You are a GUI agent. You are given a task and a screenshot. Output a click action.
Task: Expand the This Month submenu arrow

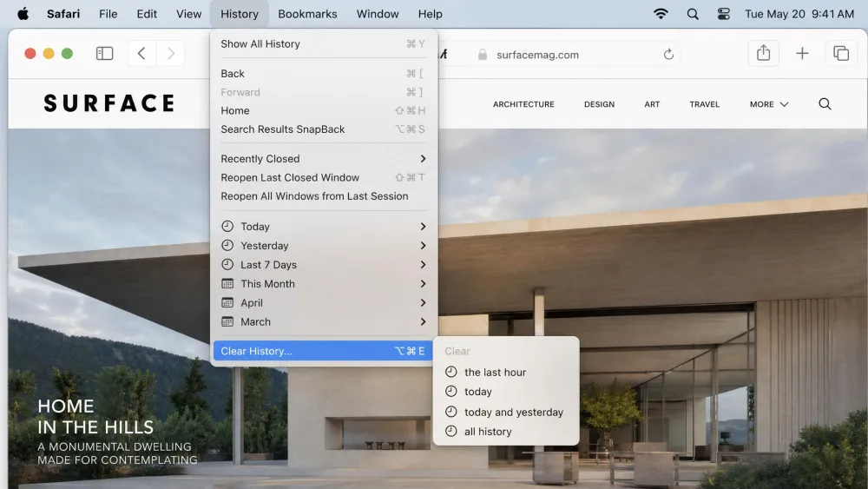[423, 283]
